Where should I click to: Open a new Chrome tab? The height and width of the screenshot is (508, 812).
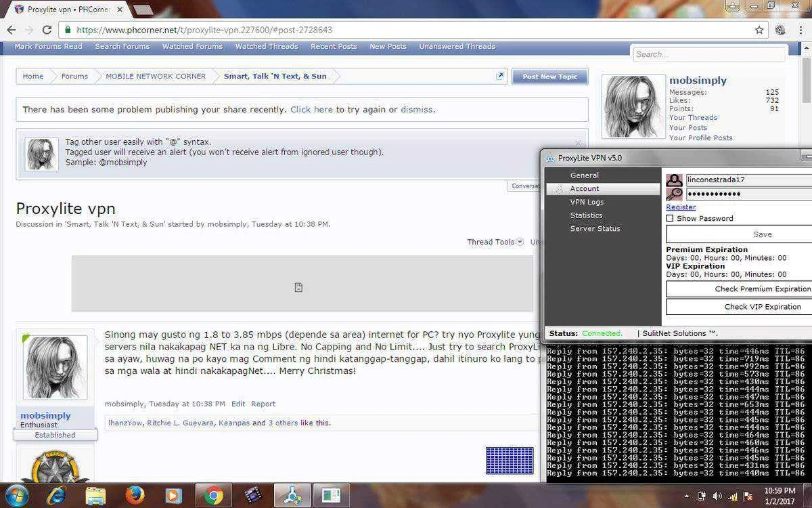coord(143,10)
